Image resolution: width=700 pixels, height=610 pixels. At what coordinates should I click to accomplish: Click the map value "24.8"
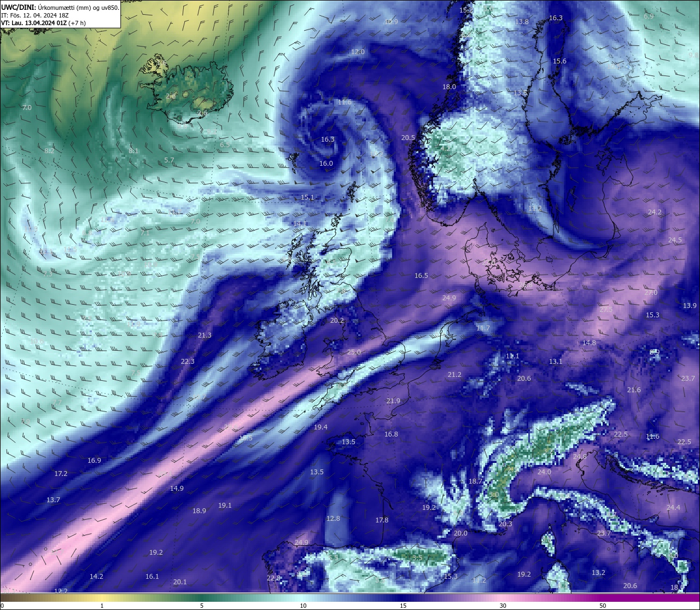tap(580, 457)
